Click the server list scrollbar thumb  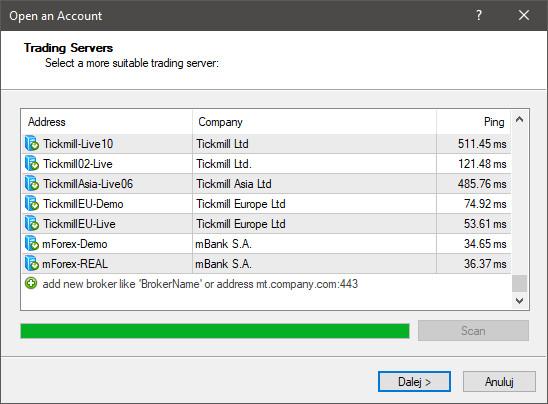[520, 283]
